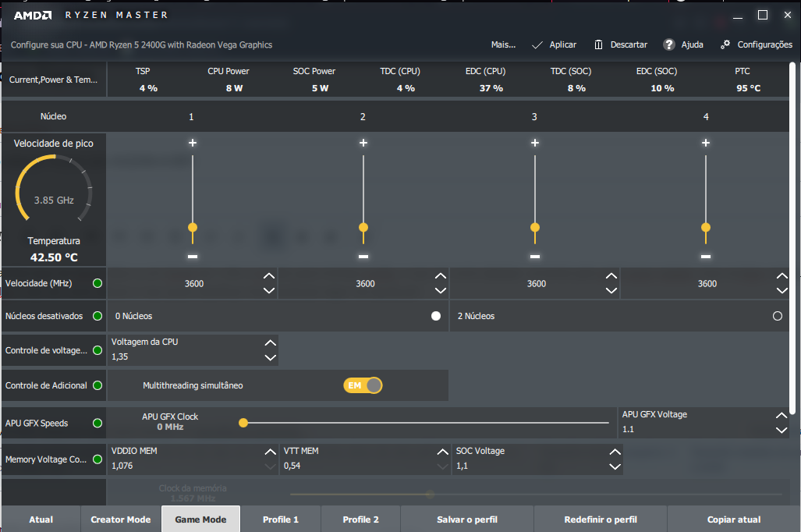Click the AMD logo in title bar
This screenshot has height=532, width=801.
[x=33, y=16]
